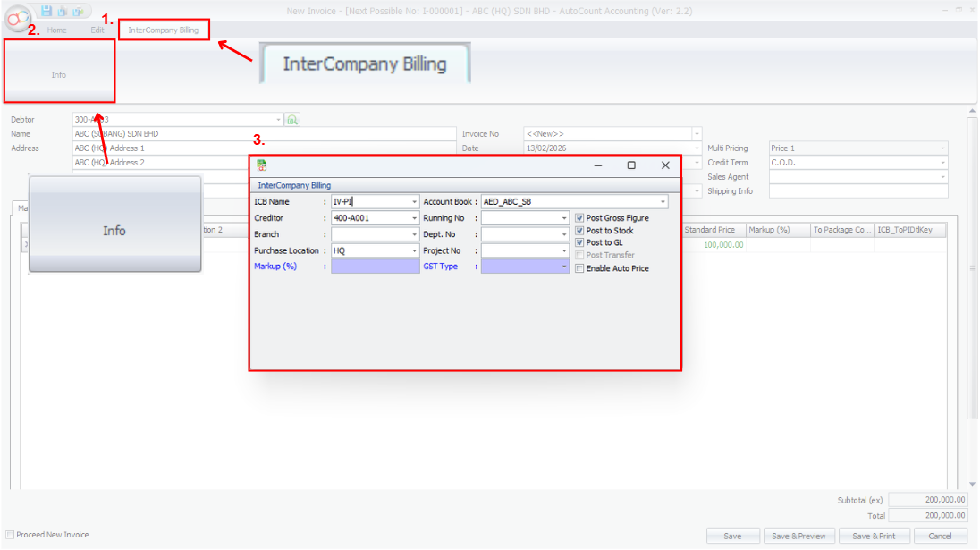Screen dimensions: 980x550
Task: Click the Cancel button
Action: coord(940,535)
